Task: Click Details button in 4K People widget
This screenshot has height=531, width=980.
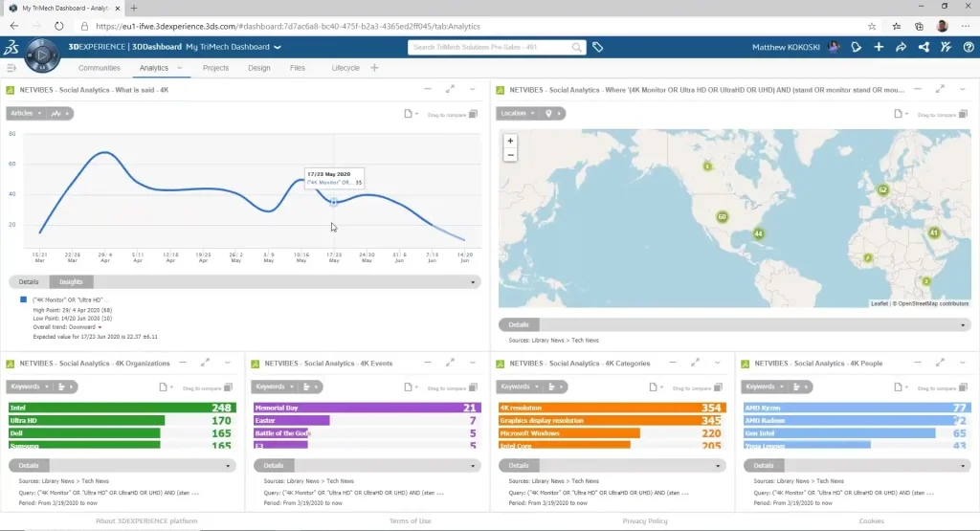Action: (x=764, y=465)
